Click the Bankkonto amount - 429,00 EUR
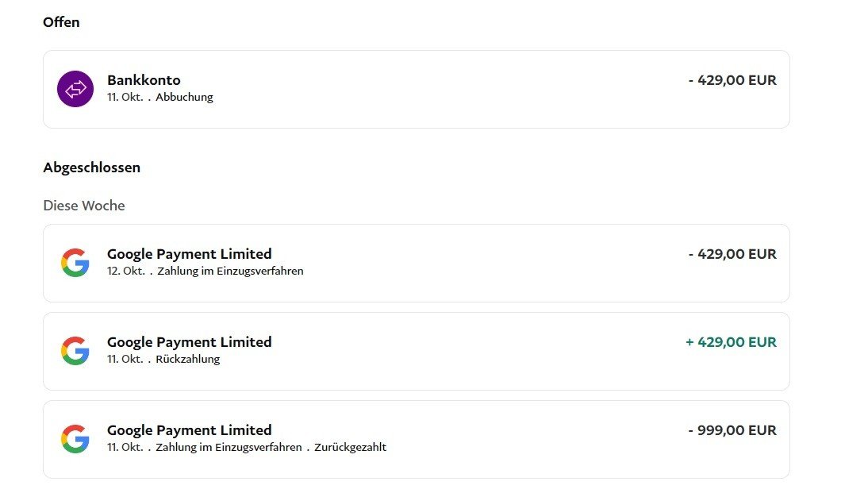The width and height of the screenshot is (868, 493). coord(732,80)
